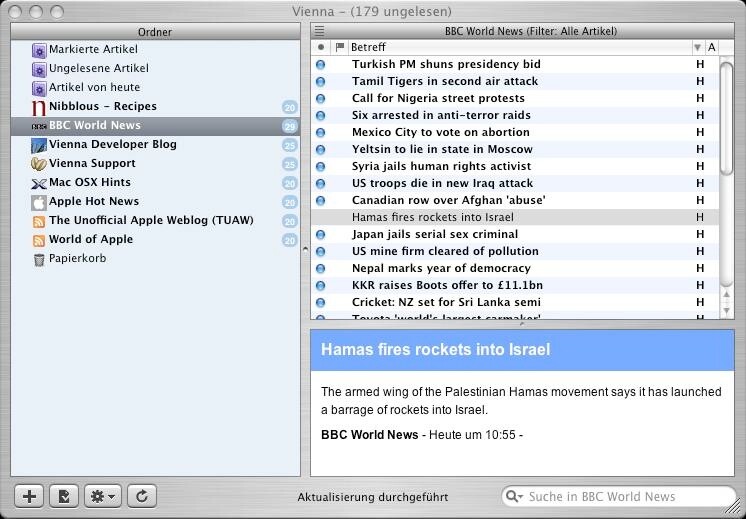Image resolution: width=746 pixels, height=519 pixels.
Task: Sort by Betreff column header
Action: point(520,47)
